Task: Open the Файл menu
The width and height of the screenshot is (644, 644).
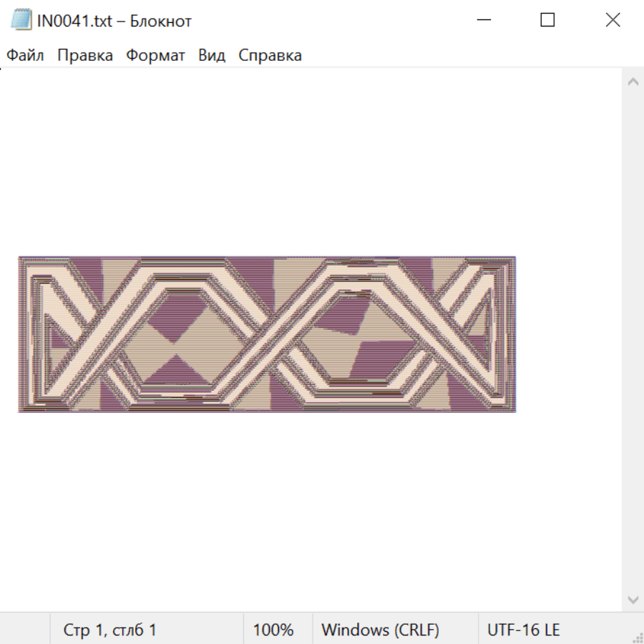Action: [25, 56]
